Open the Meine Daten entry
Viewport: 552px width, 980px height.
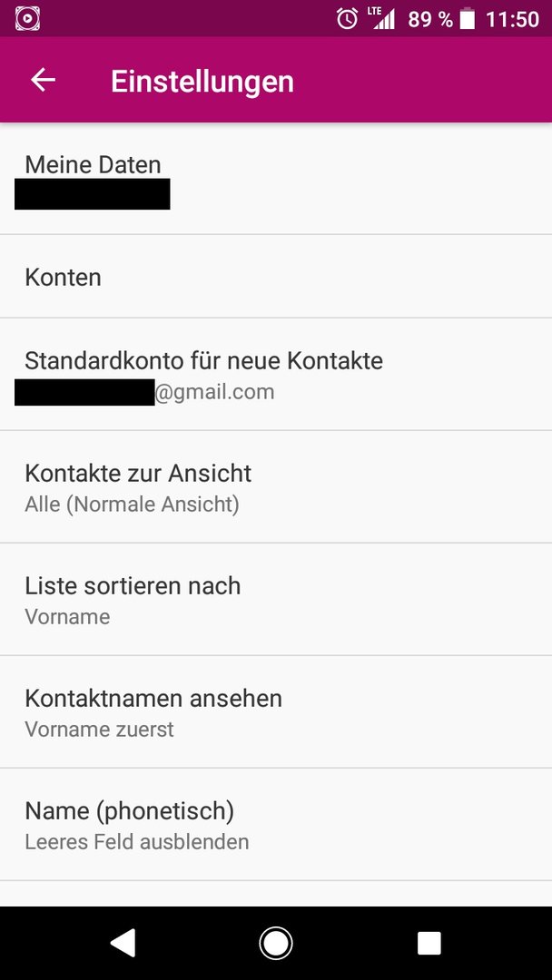[276, 179]
